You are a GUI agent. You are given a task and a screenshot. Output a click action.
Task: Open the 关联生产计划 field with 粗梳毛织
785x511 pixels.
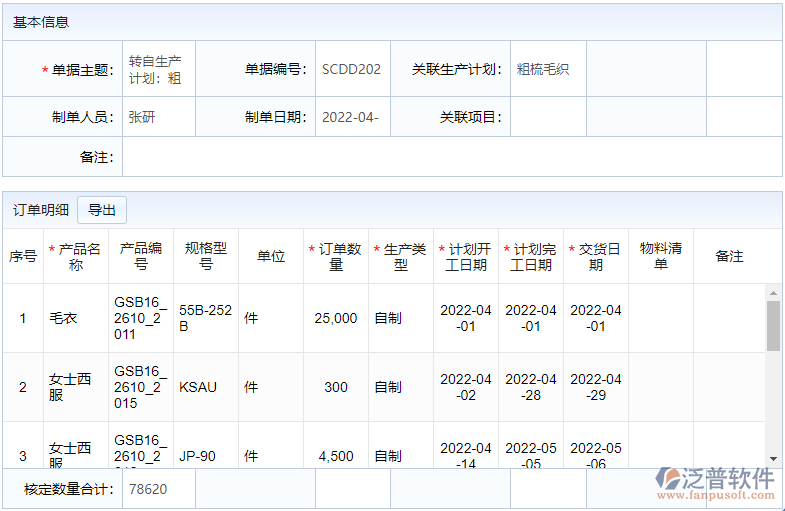tap(547, 69)
